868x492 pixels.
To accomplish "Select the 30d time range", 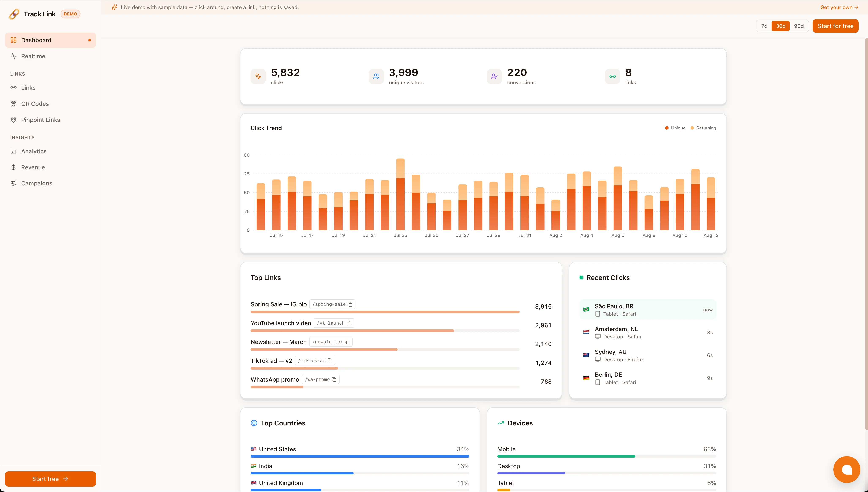I will pos(781,26).
